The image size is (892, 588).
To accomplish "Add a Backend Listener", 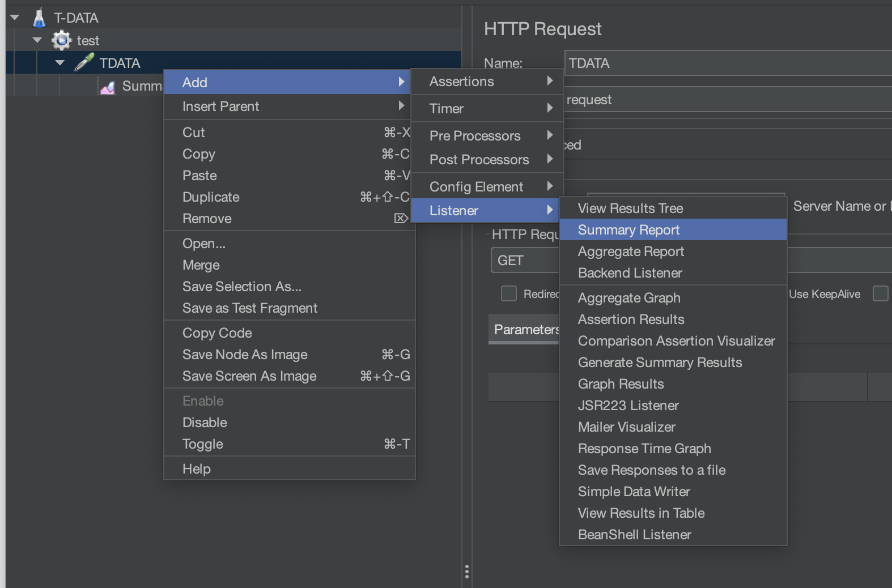I will pyautogui.click(x=673, y=273).
